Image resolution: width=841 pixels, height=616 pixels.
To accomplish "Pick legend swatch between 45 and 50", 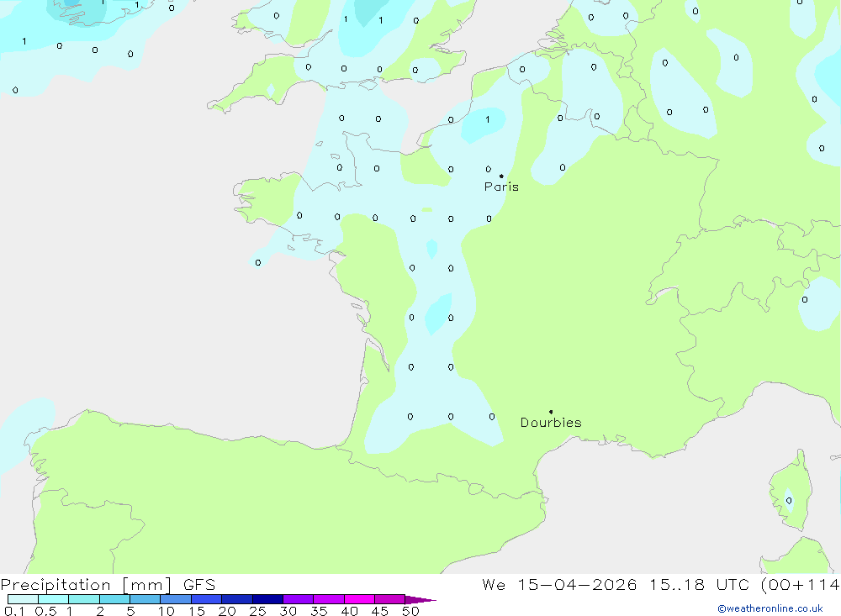I will coord(390,599).
